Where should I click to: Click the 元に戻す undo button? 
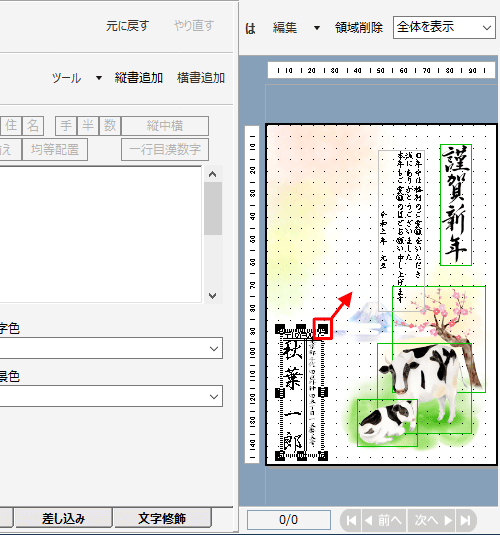click(127, 26)
